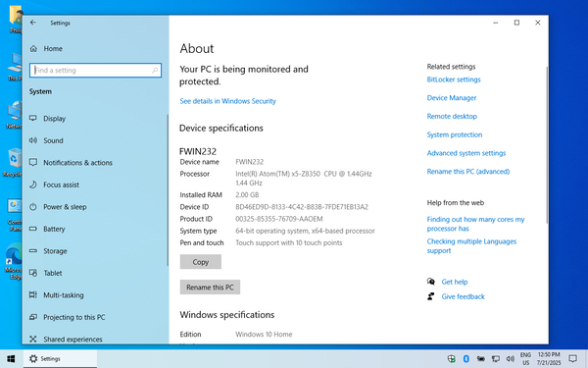Screen dimensions: 588x368
Task: Click the Settings taskbar button
Action: coord(60,358)
